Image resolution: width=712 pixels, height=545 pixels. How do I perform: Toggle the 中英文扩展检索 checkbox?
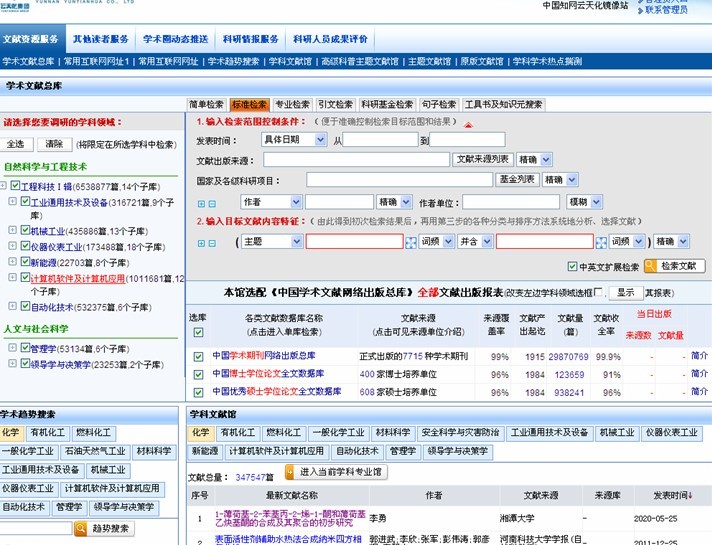coord(572,267)
